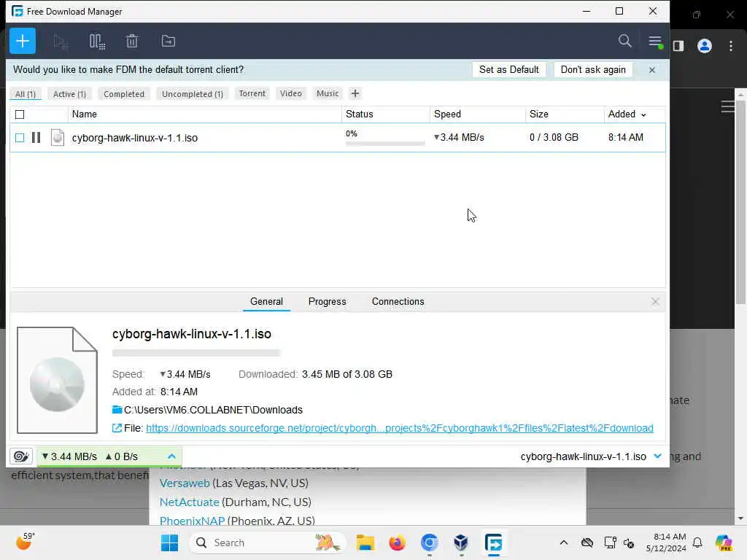
Task: Open notifications bell in taskbar
Action: pos(697,542)
